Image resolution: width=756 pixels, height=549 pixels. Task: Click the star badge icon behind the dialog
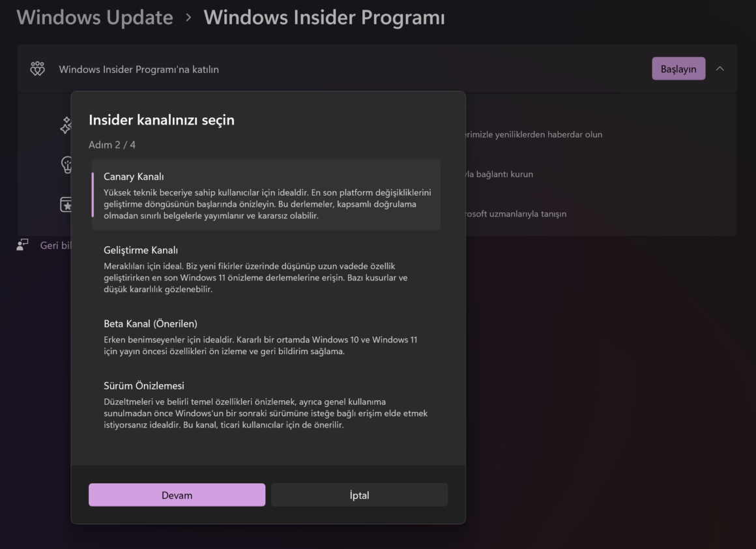pos(66,205)
